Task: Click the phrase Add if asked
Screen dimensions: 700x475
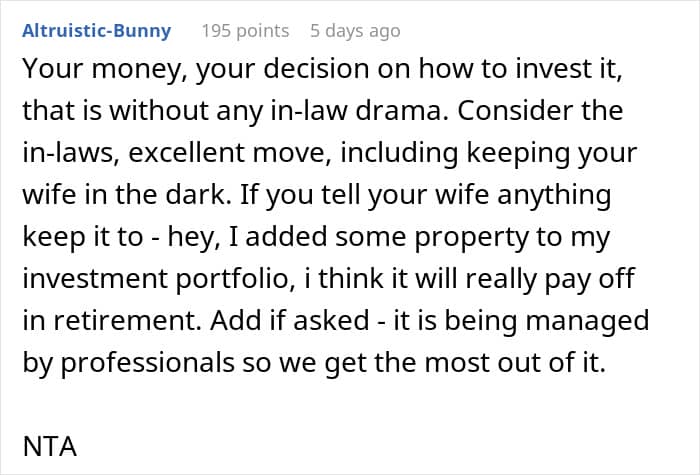Action: pos(289,321)
